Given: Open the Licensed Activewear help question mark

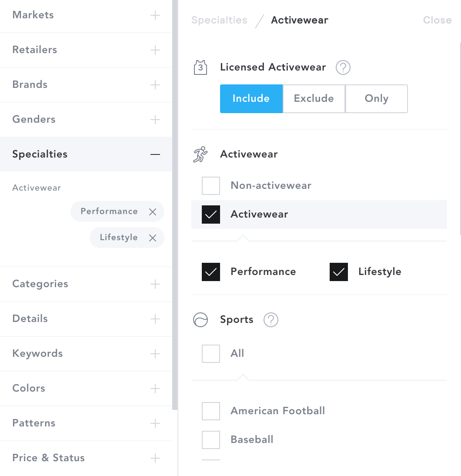Looking at the screenshot, I should (x=343, y=67).
